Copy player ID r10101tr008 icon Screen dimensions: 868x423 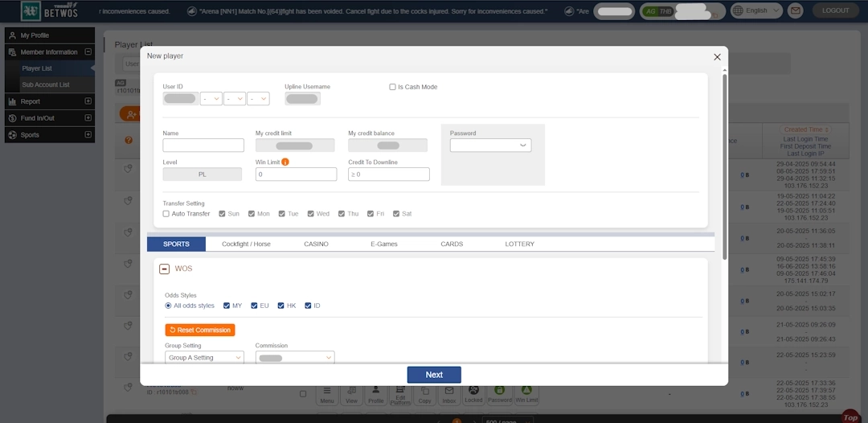193,392
